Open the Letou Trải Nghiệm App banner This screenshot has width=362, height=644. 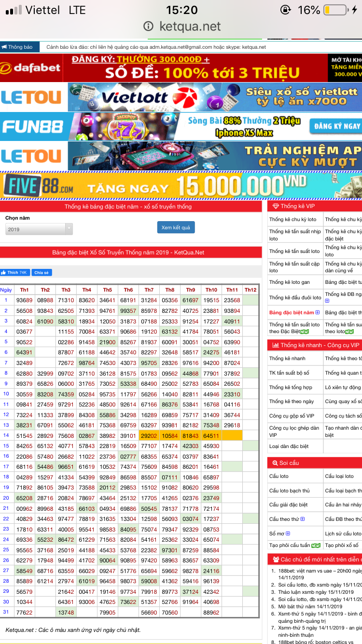(181, 156)
